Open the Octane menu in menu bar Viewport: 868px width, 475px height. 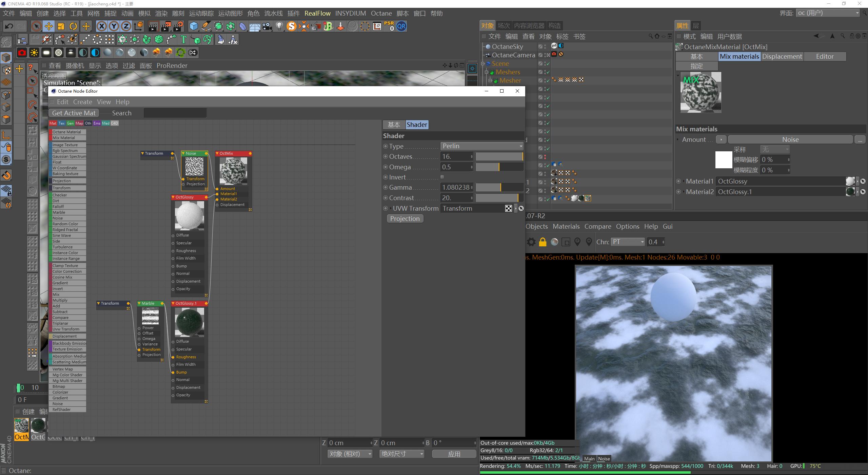point(381,13)
